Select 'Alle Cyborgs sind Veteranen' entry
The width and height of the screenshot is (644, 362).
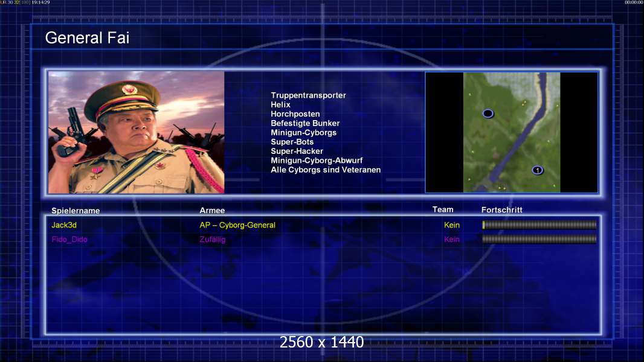click(325, 170)
